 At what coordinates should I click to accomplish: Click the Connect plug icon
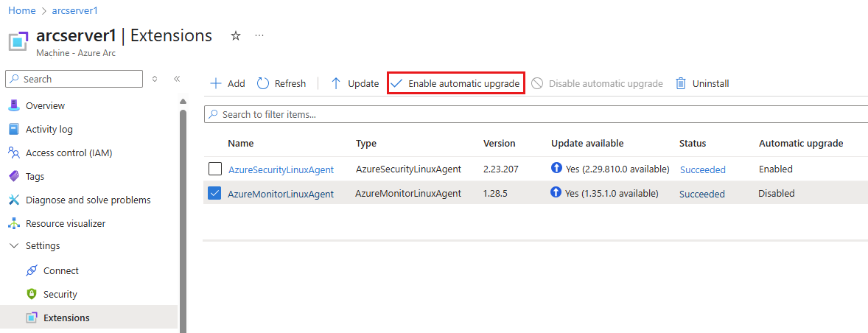click(x=32, y=270)
